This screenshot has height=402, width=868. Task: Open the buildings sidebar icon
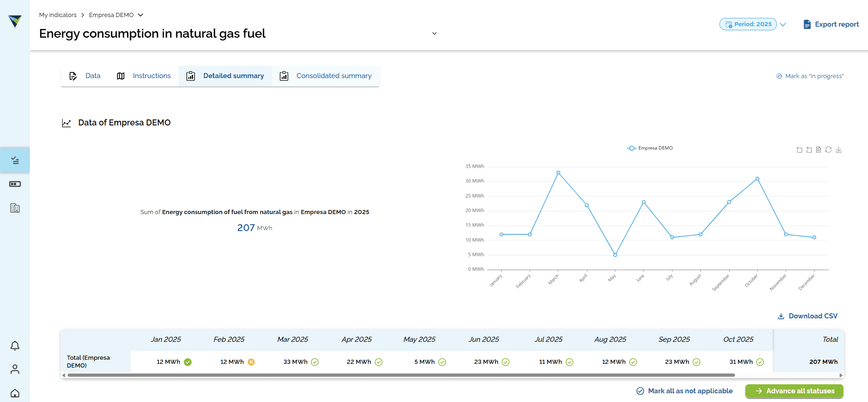click(x=15, y=208)
